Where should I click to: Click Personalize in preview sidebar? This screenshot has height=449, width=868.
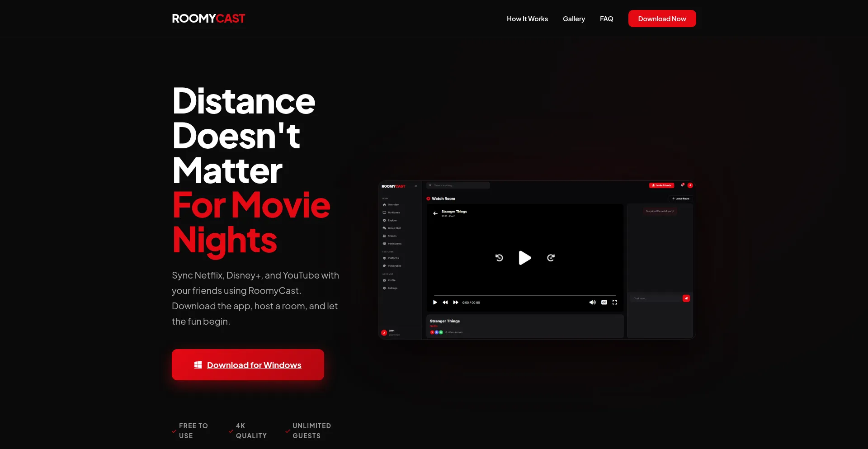pos(392,266)
